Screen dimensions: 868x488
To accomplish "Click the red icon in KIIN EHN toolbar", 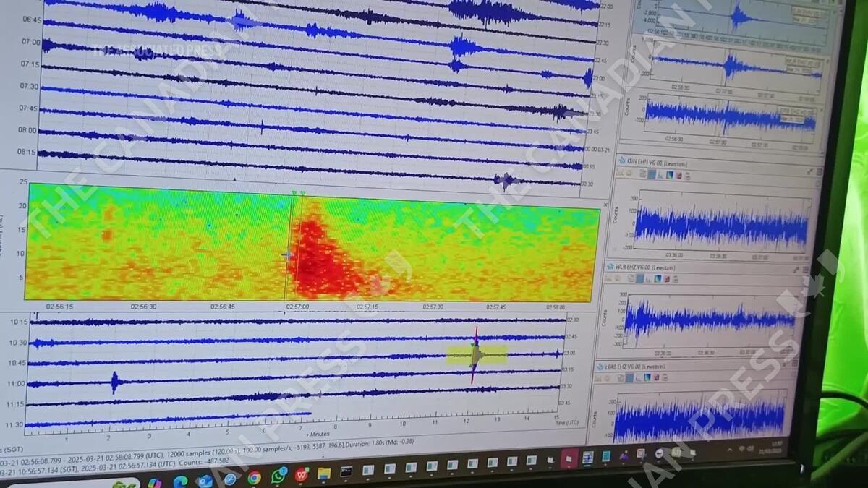I will coord(678,175).
